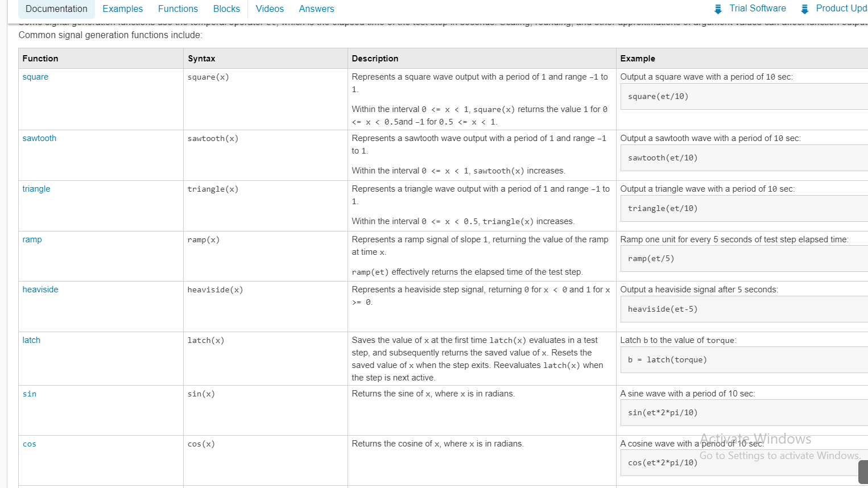Open the square function documentation link
This screenshot has width=868, height=488.
[35, 76]
